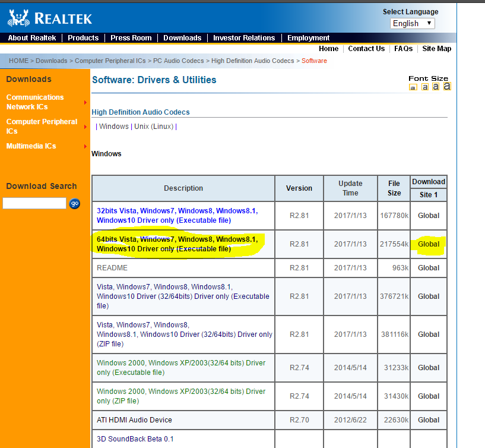This screenshot has width=485, height=448.
Task: Open the Select Language dropdown
Action: [x=413, y=24]
